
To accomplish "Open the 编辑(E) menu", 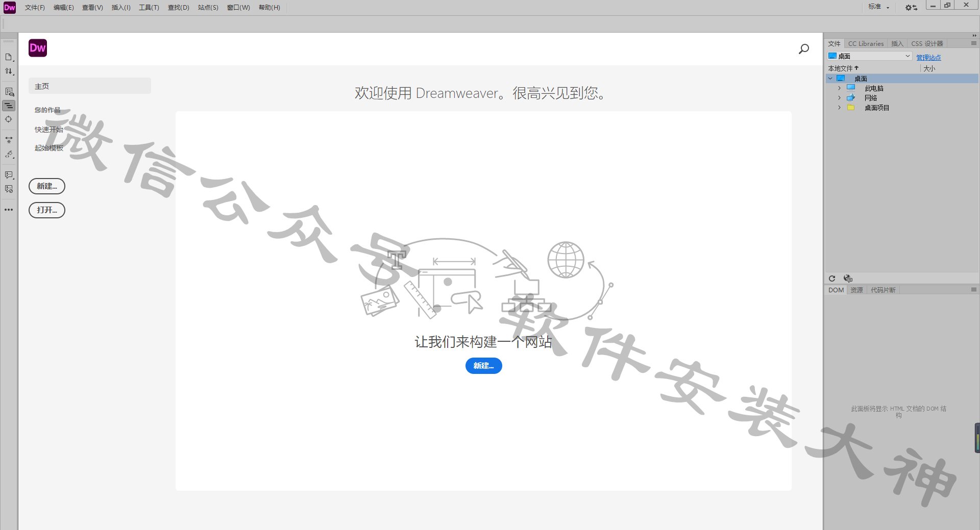I will click(64, 8).
